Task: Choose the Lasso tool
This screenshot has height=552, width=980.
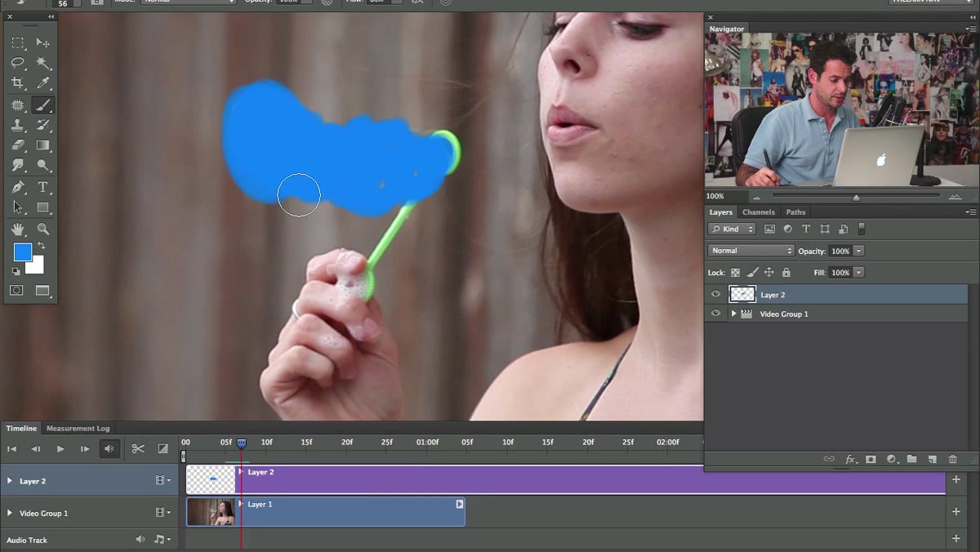Action: point(17,63)
